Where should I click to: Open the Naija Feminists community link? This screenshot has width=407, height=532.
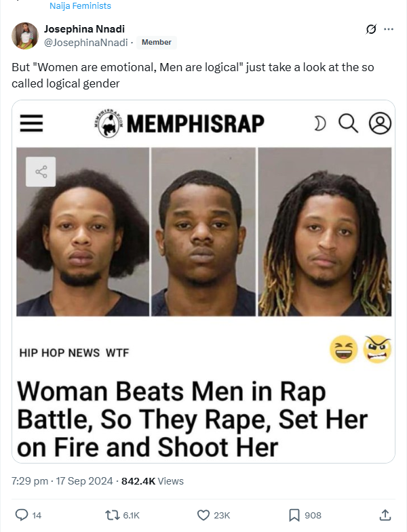(80, 6)
